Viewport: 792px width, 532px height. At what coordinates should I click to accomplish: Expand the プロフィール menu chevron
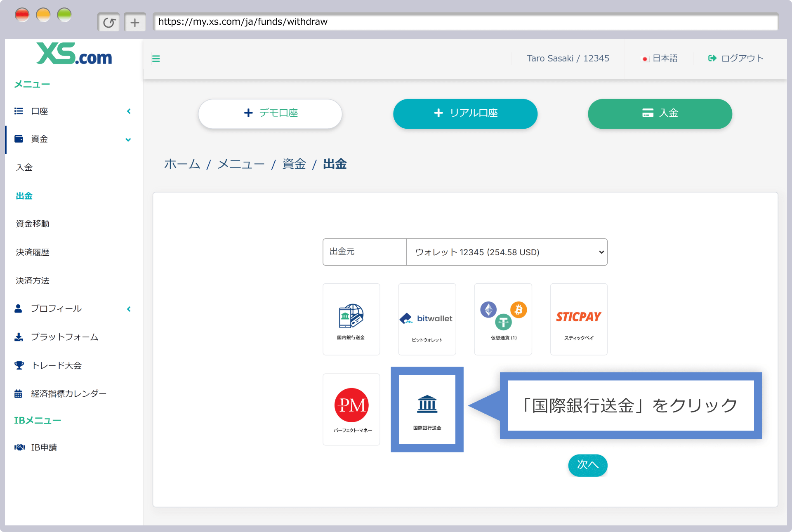coord(129,309)
